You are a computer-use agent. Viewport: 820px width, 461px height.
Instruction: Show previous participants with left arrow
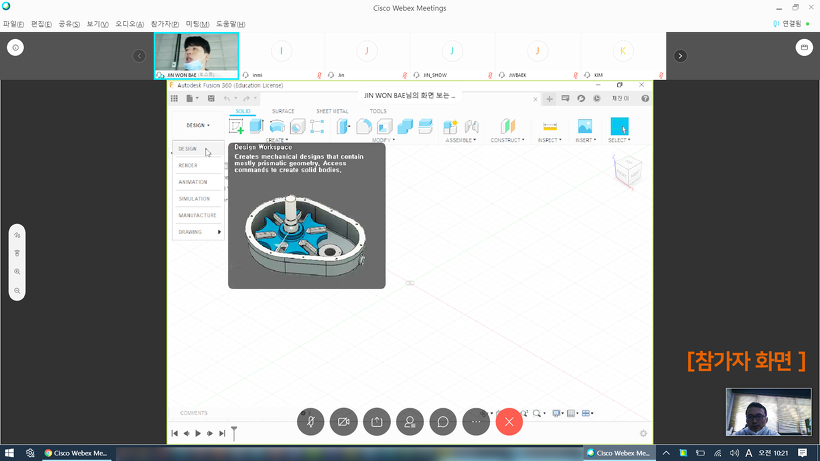coord(139,56)
